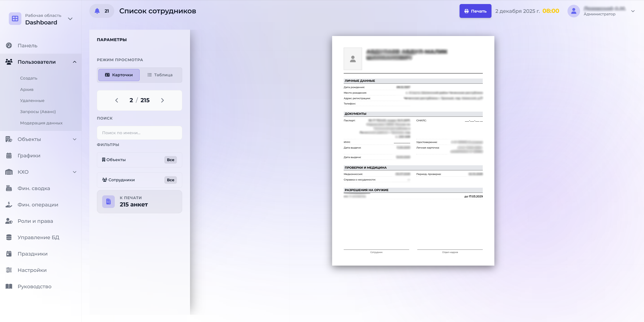Go to next employee card arrow

coord(162,100)
